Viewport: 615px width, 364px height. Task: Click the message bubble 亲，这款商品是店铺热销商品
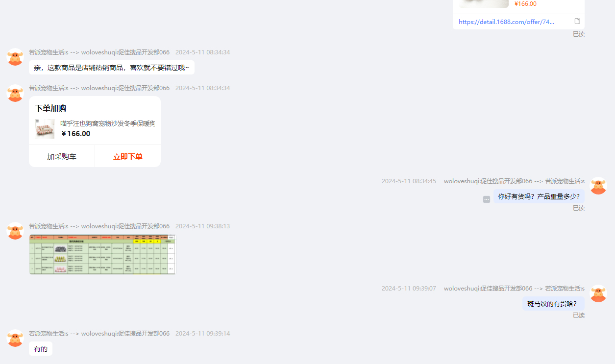coord(112,68)
